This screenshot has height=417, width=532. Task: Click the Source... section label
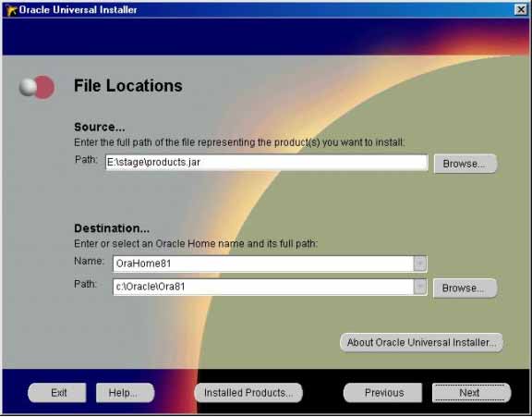pyautogui.click(x=100, y=127)
